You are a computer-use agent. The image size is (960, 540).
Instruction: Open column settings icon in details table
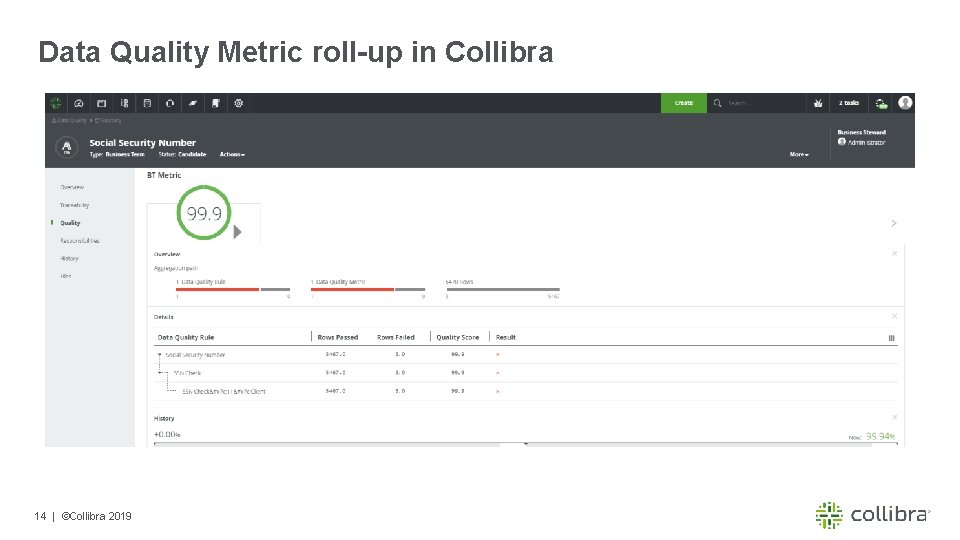pyautogui.click(x=891, y=338)
